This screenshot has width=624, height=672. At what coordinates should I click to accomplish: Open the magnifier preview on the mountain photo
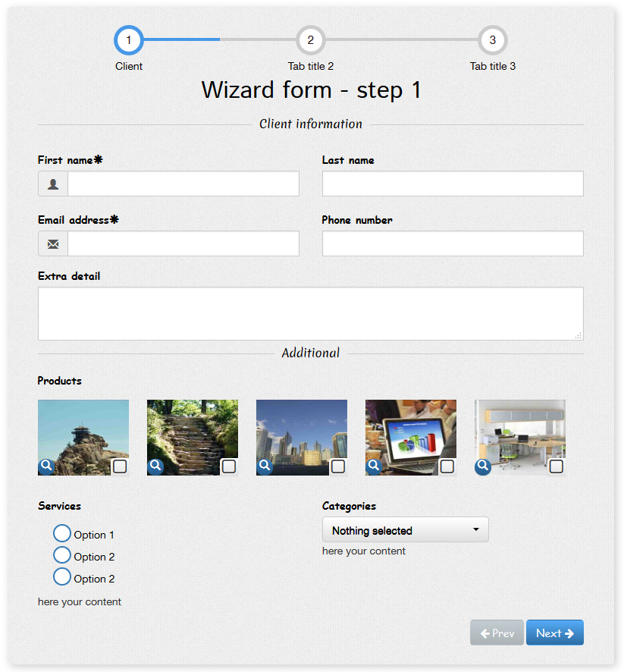[x=46, y=465]
